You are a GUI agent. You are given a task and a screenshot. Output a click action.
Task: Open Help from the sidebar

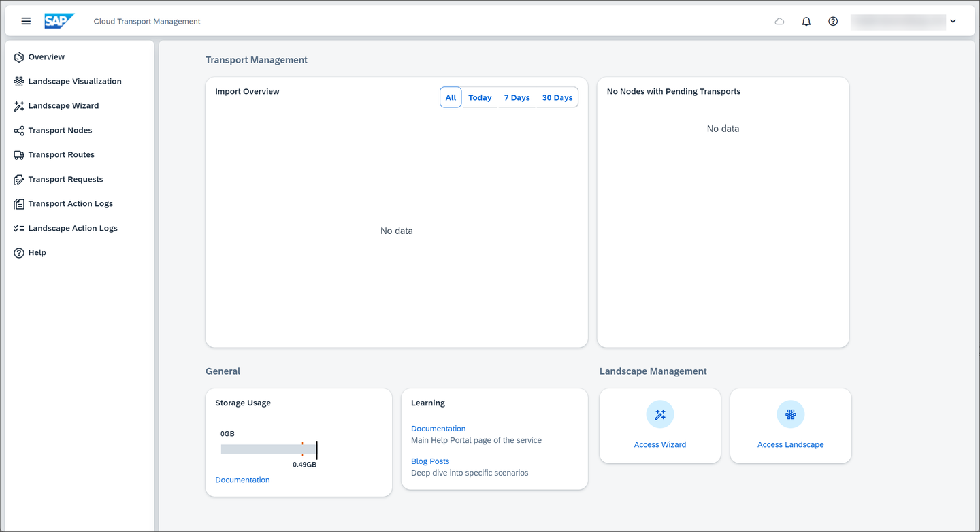[x=37, y=253]
